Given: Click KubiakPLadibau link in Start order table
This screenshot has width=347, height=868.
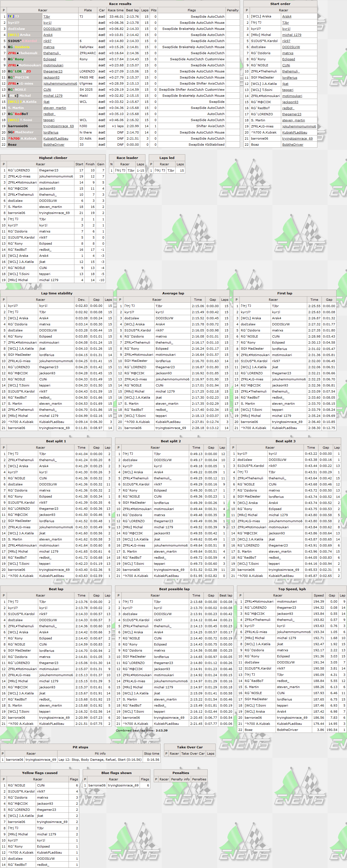Looking at the screenshot, I should (294, 132).
